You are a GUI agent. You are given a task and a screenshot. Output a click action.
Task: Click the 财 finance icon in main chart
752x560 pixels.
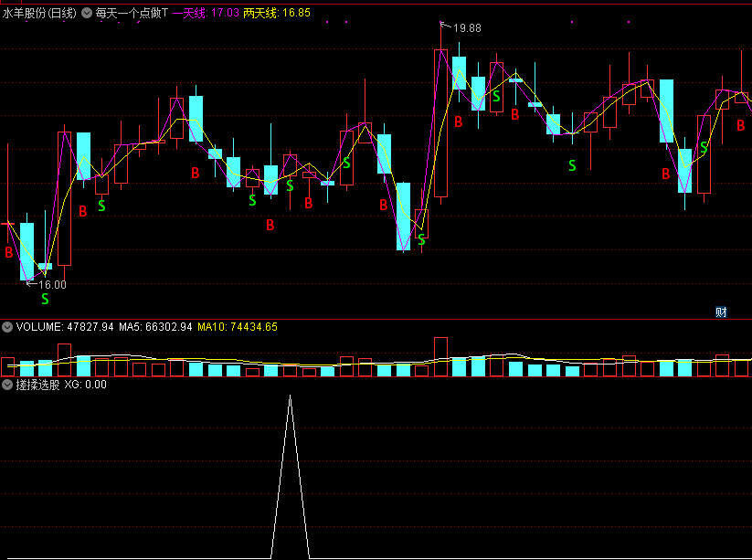721,312
